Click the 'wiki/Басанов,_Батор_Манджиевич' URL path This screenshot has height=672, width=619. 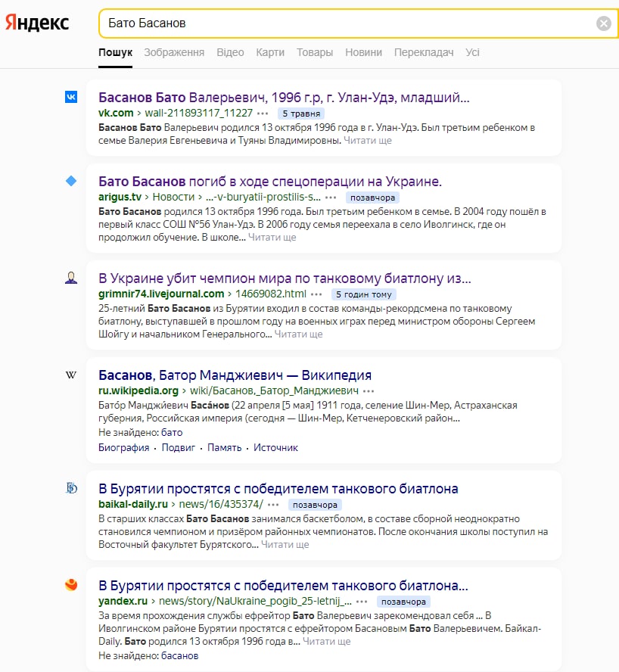pos(275,390)
